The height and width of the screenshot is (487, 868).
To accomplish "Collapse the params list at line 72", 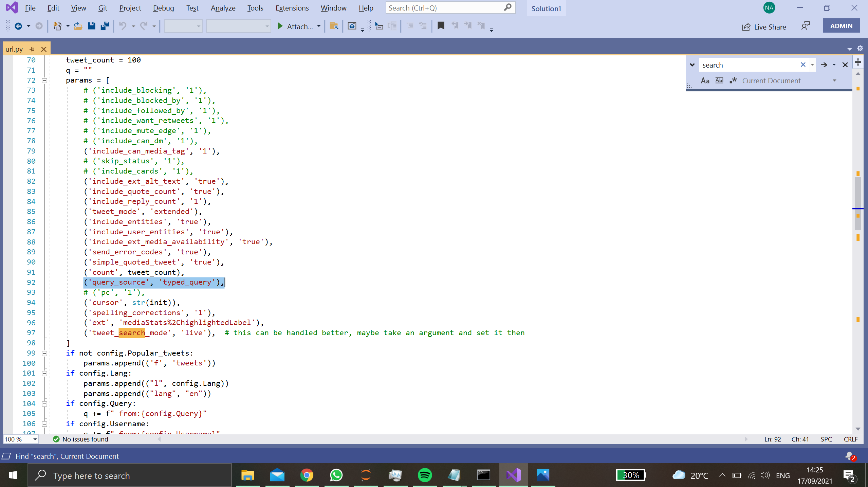I will coord(44,80).
